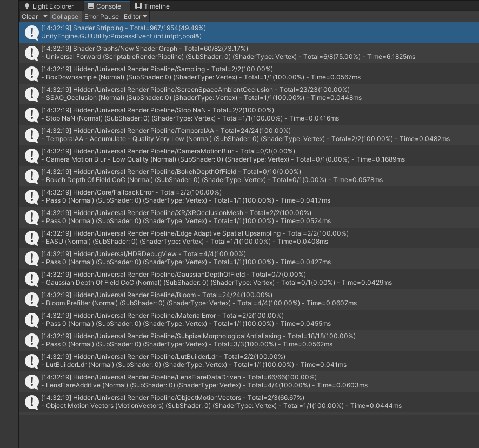This screenshot has height=448, width=479.
Task: Click info icon beside Bloom entry
Action: [x=32, y=299]
